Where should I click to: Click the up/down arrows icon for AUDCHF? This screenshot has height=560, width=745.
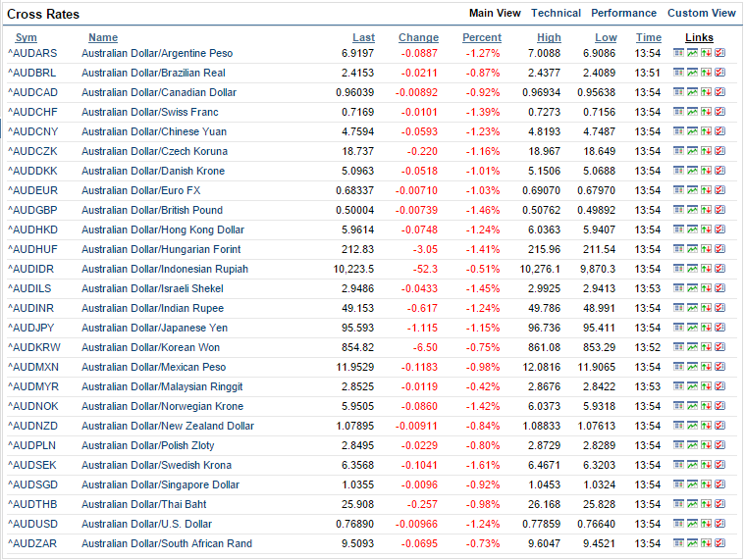tap(706, 112)
